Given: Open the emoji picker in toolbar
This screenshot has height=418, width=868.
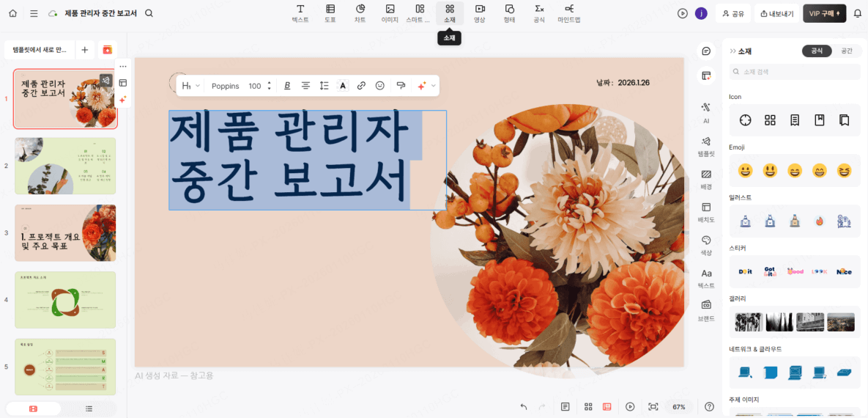Looking at the screenshot, I should (379, 86).
